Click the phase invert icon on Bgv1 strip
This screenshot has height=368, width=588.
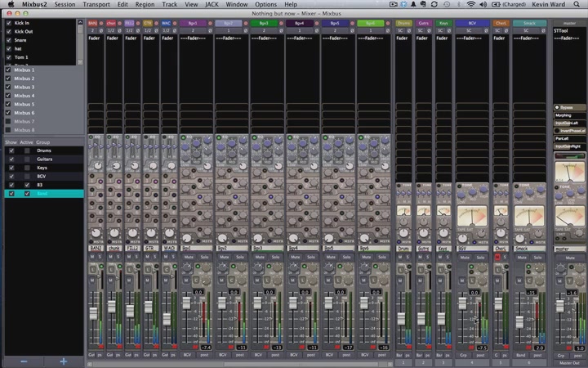(x=210, y=30)
